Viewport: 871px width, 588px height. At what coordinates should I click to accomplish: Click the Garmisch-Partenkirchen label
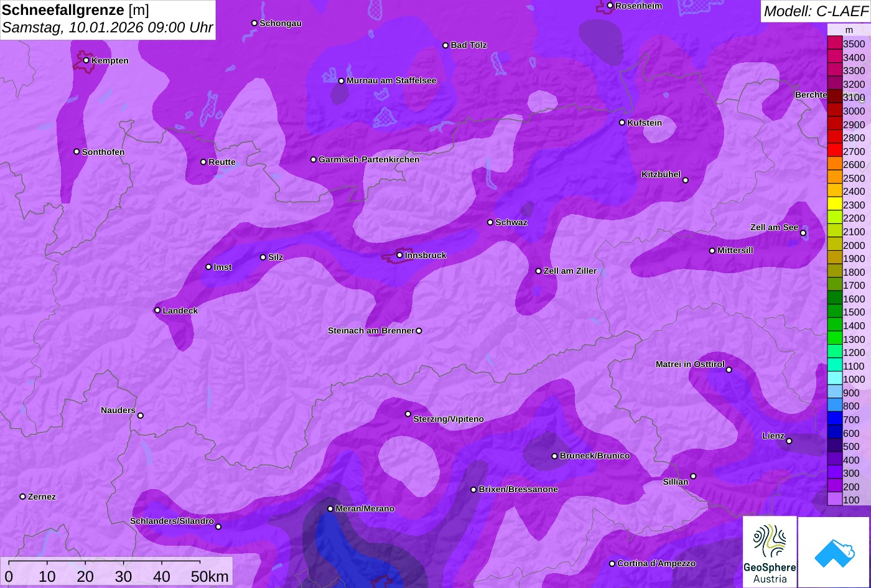[x=369, y=160]
